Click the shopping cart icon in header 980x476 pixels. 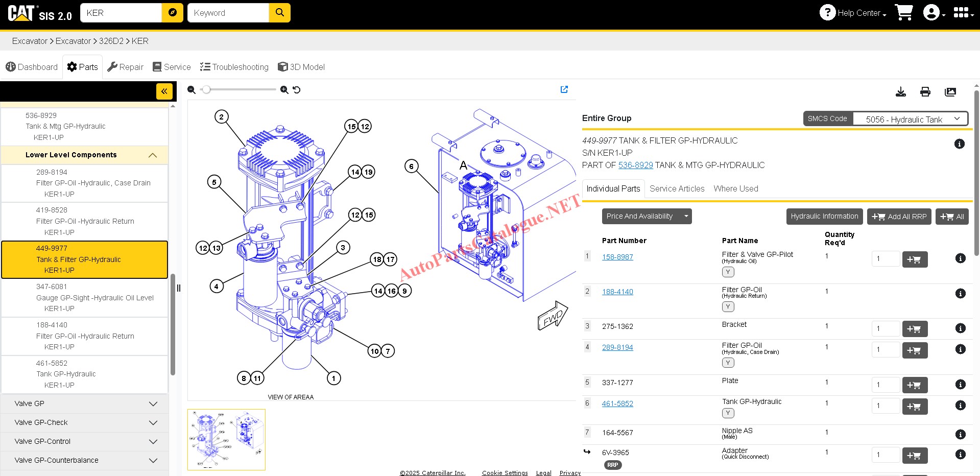[904, 12]
